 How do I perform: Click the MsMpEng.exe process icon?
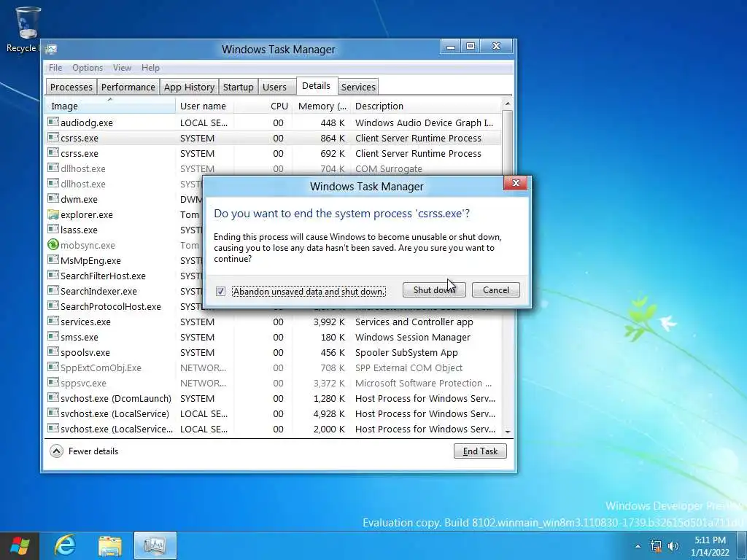click(x=53, y=260)
